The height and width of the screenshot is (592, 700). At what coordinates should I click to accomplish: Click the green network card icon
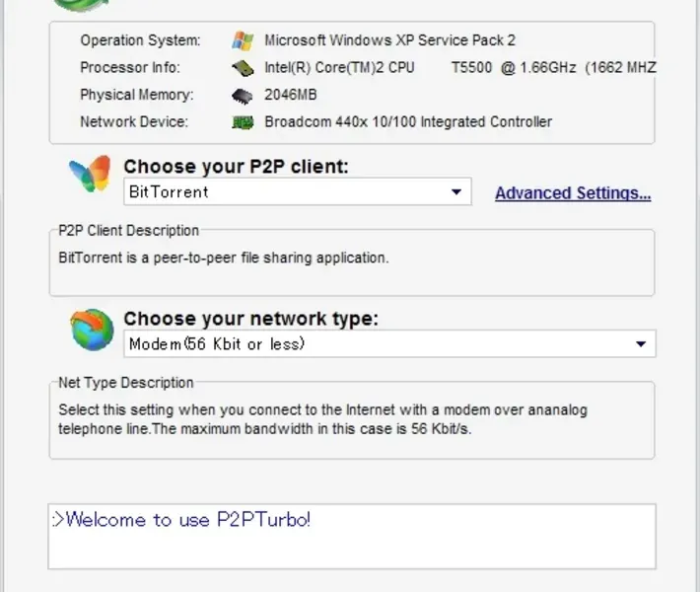[x=243, y=122]
